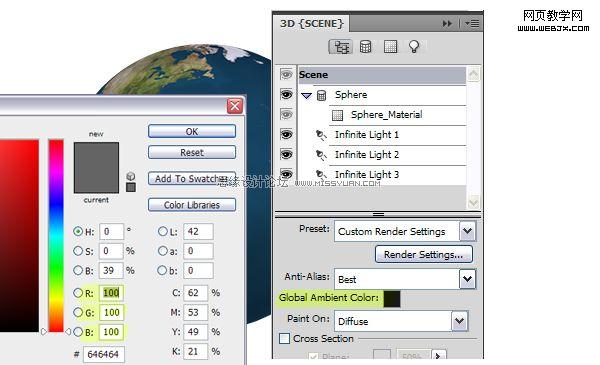Screen dimensions: 600x365
Task: Click the Add To Swatches button
Action: (x=192, y=179)
